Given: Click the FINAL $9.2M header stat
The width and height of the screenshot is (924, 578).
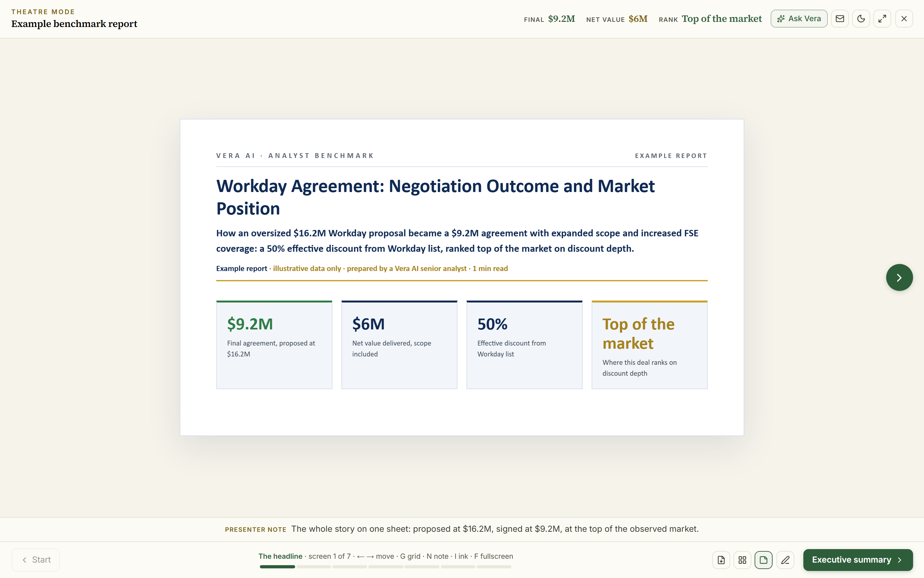Looking at the screenshot, I should pyautogui.click(x=550, y=19).
